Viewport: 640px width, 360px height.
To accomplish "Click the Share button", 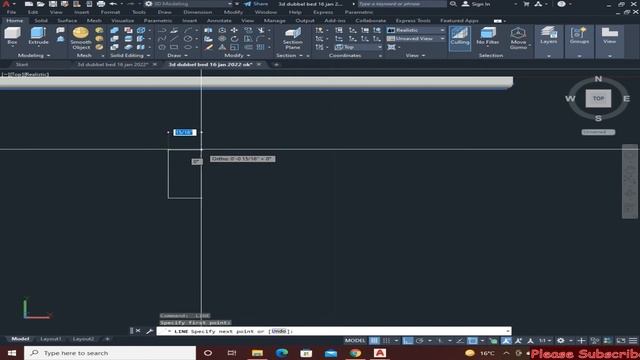I will click(256, 4).
